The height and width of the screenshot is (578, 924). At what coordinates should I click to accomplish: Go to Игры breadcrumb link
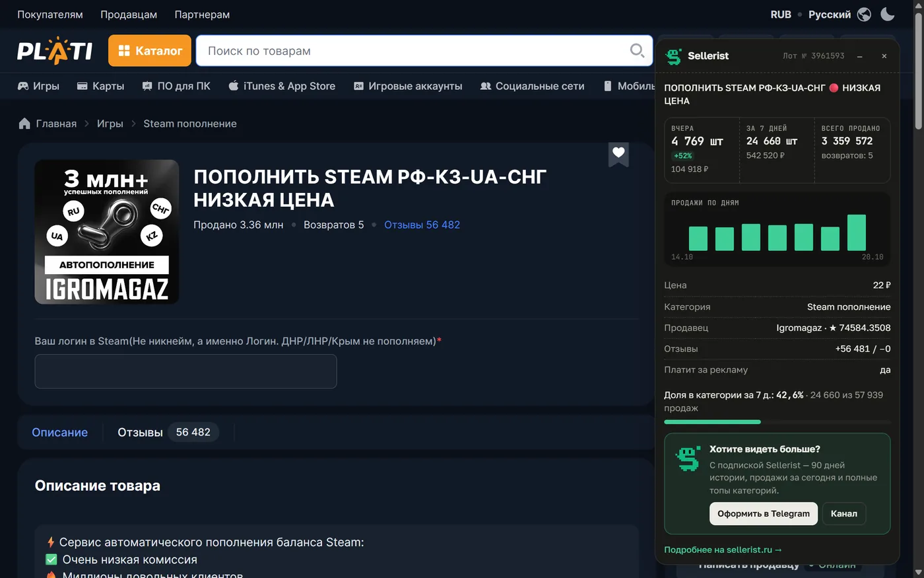click(x=110, y=124)
